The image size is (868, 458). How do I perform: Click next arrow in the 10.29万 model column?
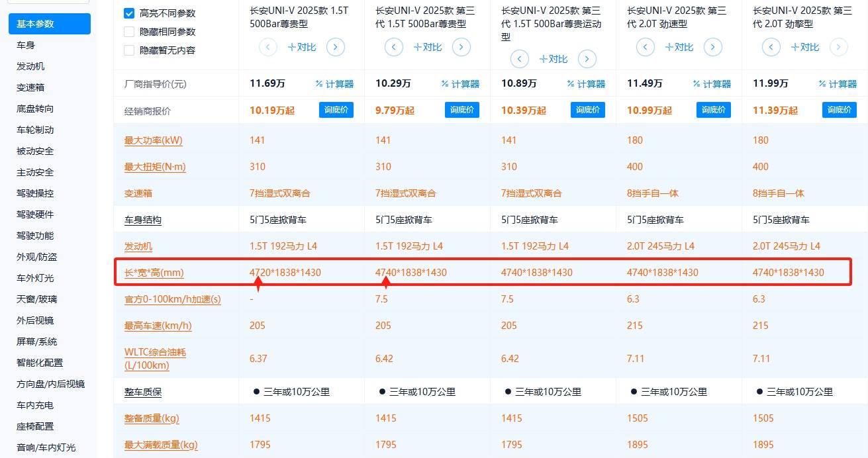461,47
